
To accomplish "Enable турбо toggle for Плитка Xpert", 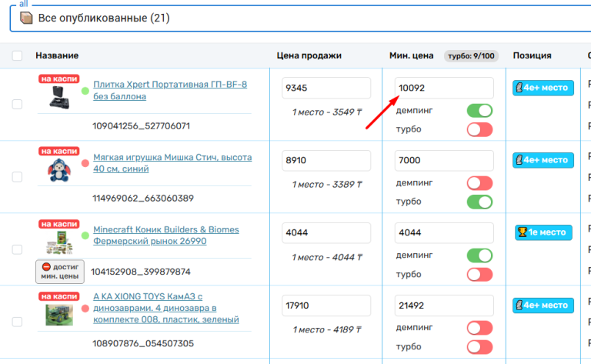I will [x=479, y=129].
